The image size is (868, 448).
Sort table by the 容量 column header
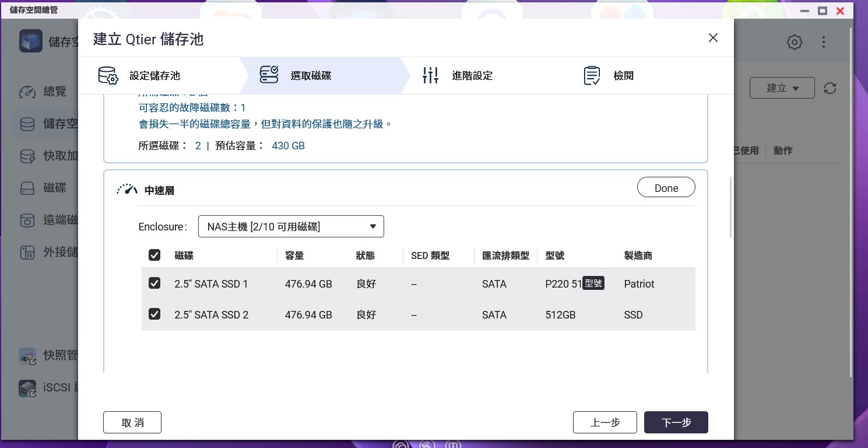click(x=294, y=256)
